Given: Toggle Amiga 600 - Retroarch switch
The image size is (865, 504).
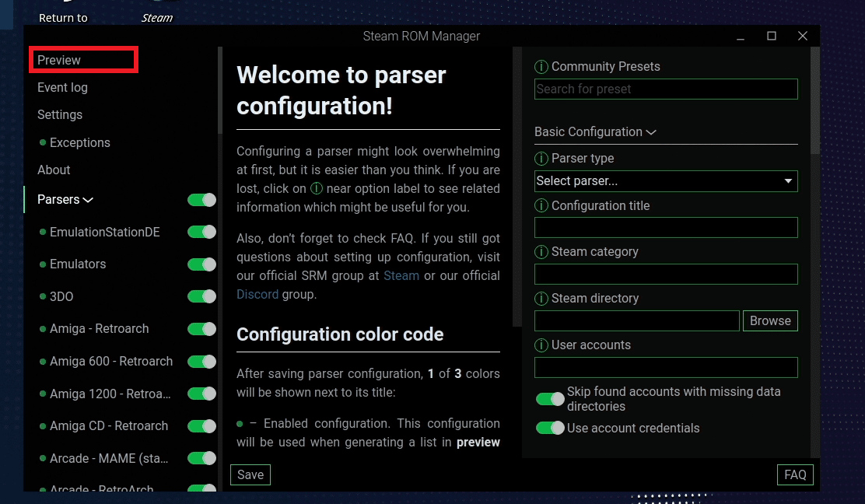Looking at the screenshot, I should (x=201, y=362).
